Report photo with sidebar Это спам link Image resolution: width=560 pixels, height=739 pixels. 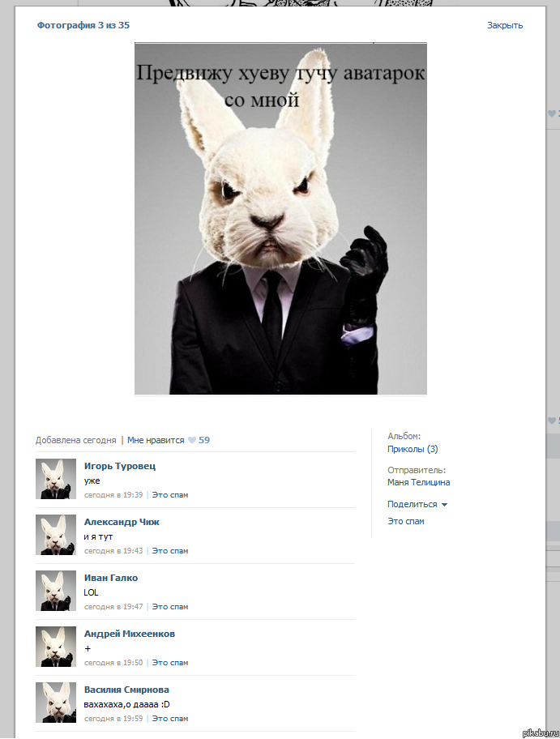tap(405, 521)
